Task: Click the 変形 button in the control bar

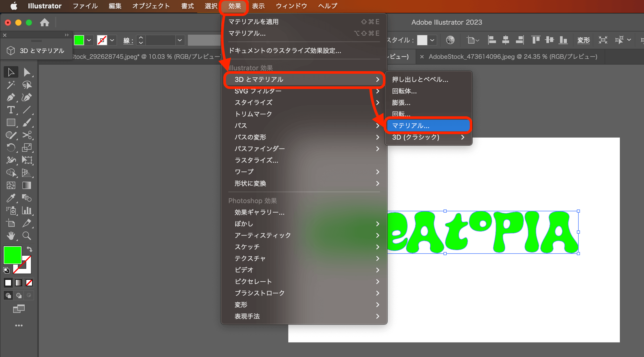Action: pos(584,40)
